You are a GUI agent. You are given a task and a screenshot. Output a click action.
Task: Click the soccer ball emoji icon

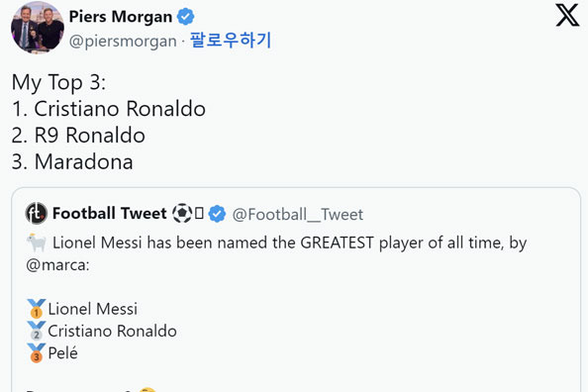182,213
